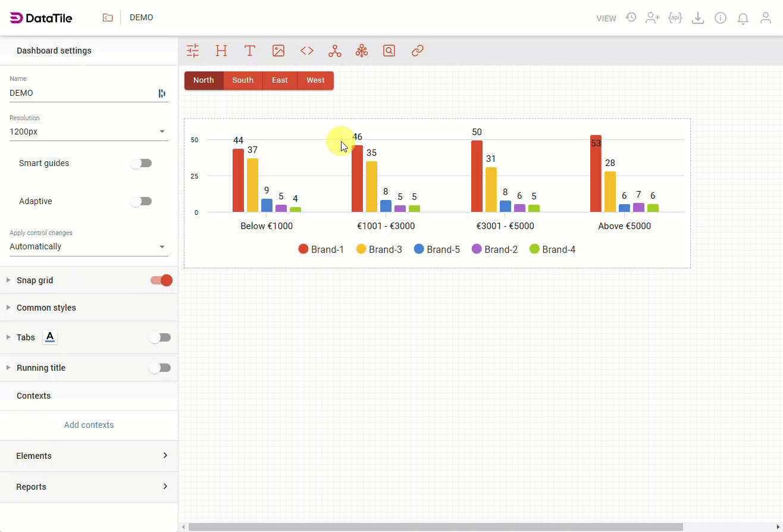Enable the Smart guides toggle
The width and height of the screenshot is (783, 532).
tap(142, 163)
